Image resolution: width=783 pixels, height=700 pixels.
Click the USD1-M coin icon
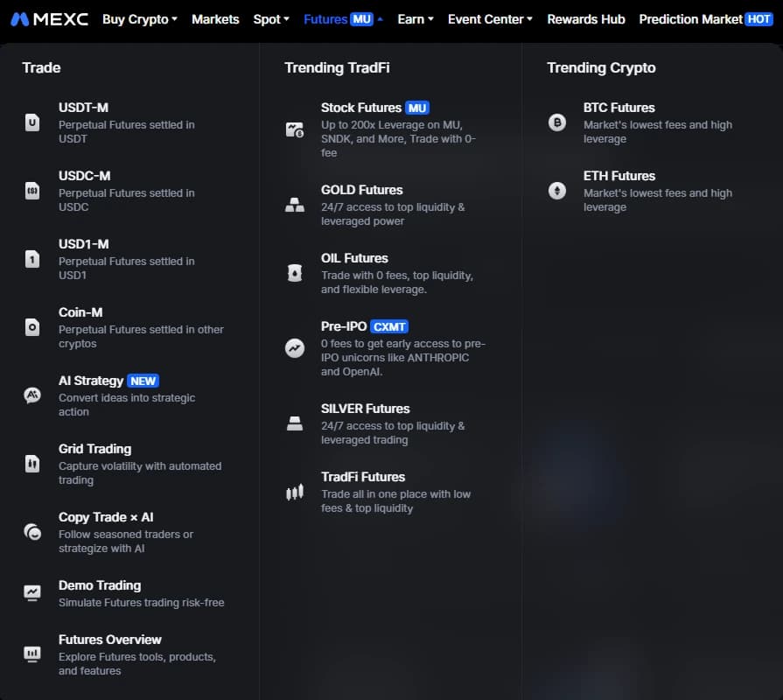point(32,259)
